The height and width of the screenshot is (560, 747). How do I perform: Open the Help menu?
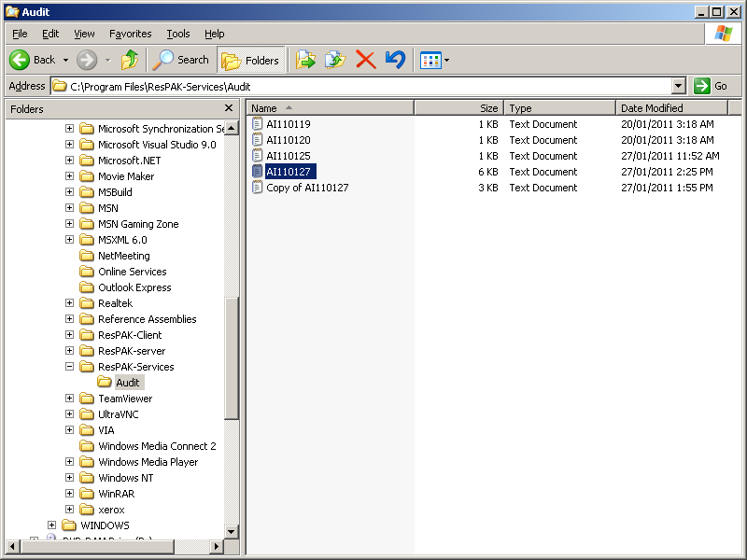tap(215, 34)
